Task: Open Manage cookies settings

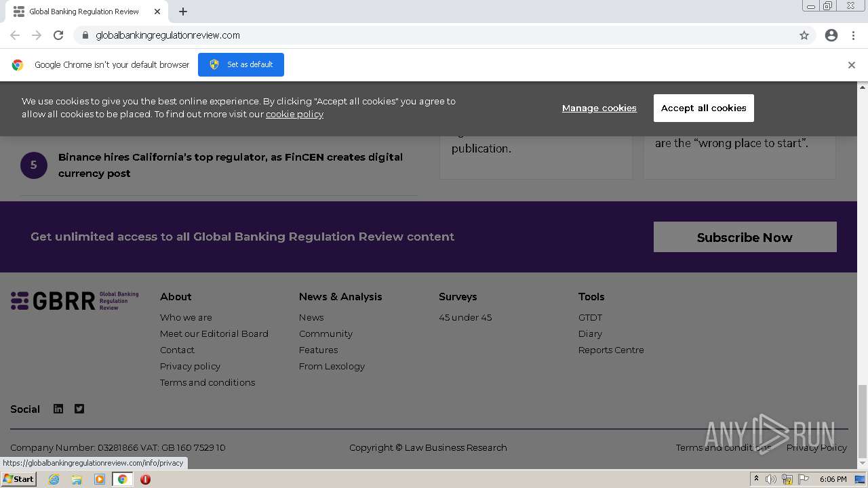Action: point(599,108)
